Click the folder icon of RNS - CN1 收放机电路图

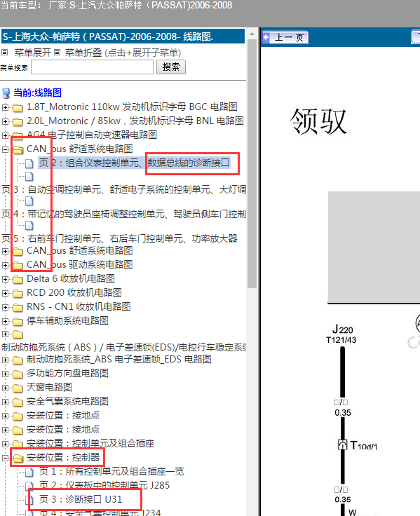click(18, 307)
